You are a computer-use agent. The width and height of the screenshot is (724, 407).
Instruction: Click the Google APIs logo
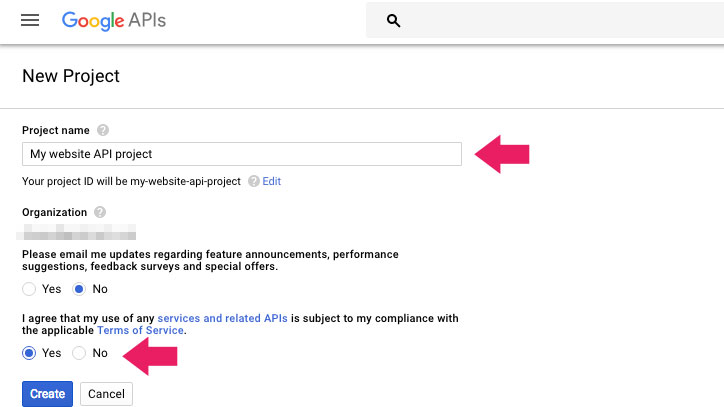(x=113, y=20)
